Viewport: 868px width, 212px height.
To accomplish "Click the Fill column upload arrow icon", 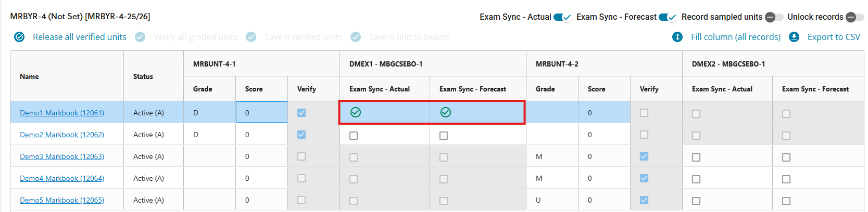I will 677,37.
